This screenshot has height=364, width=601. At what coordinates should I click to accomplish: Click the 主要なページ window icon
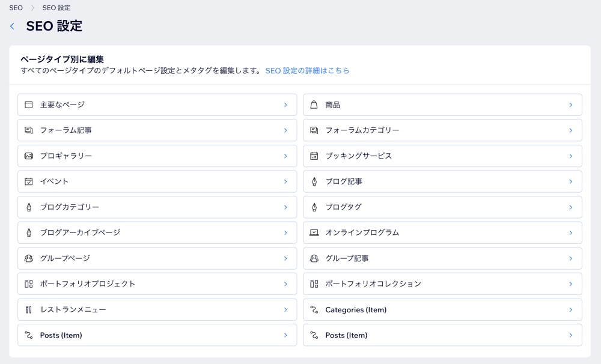(29, 105)
